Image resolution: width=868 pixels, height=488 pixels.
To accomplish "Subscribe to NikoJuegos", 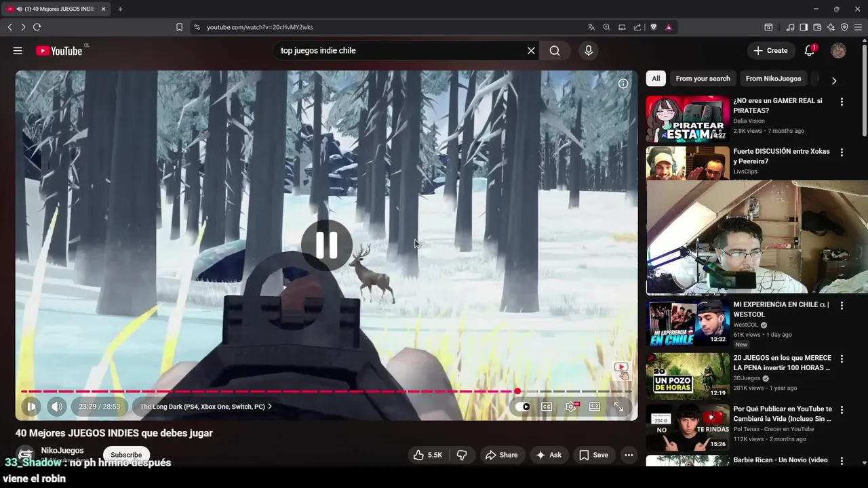I will 126,455.
